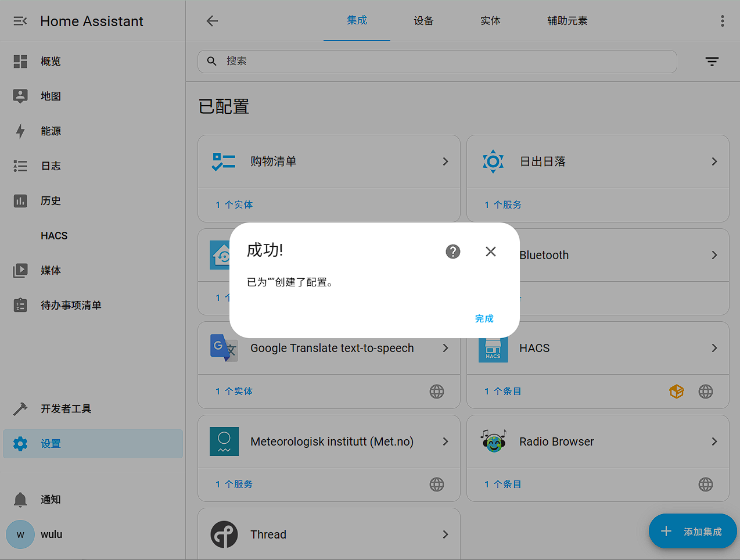
Task: Open 1 个条目 under HACS
Action: pyautogui.click(x=503, y=391)
